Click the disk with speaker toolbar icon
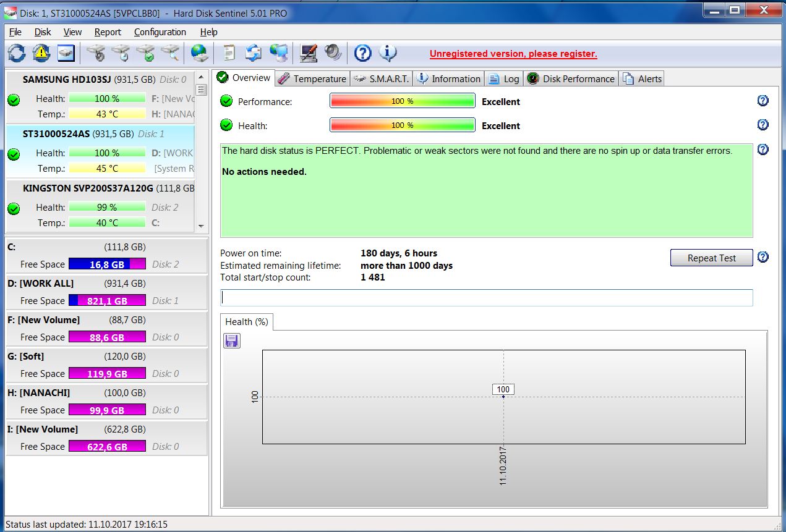The image size is (786, 532). (96, 53)
